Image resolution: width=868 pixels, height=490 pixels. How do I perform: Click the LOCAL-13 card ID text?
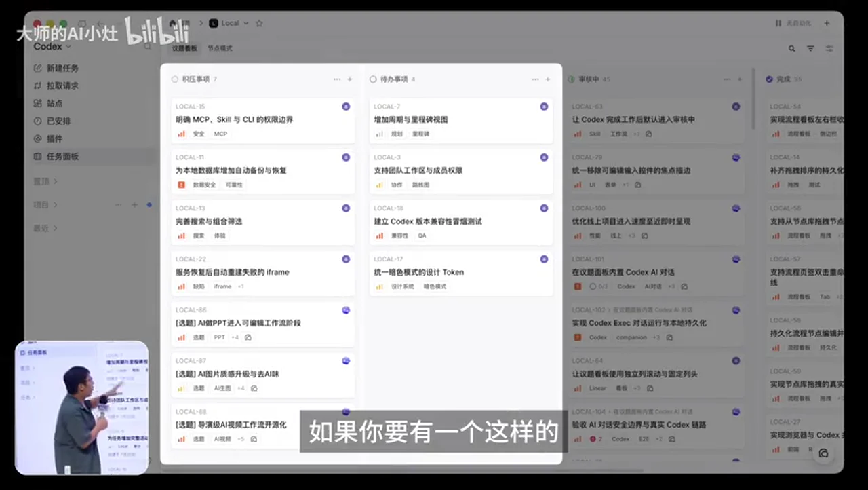[190, 208]
